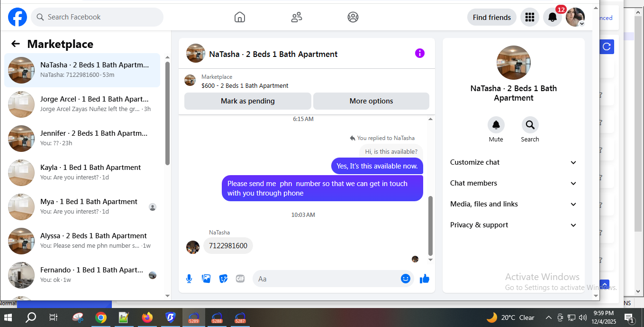Open the Groups icon in top bar
This screenshot has width=644, height=327.
(353, 17)
